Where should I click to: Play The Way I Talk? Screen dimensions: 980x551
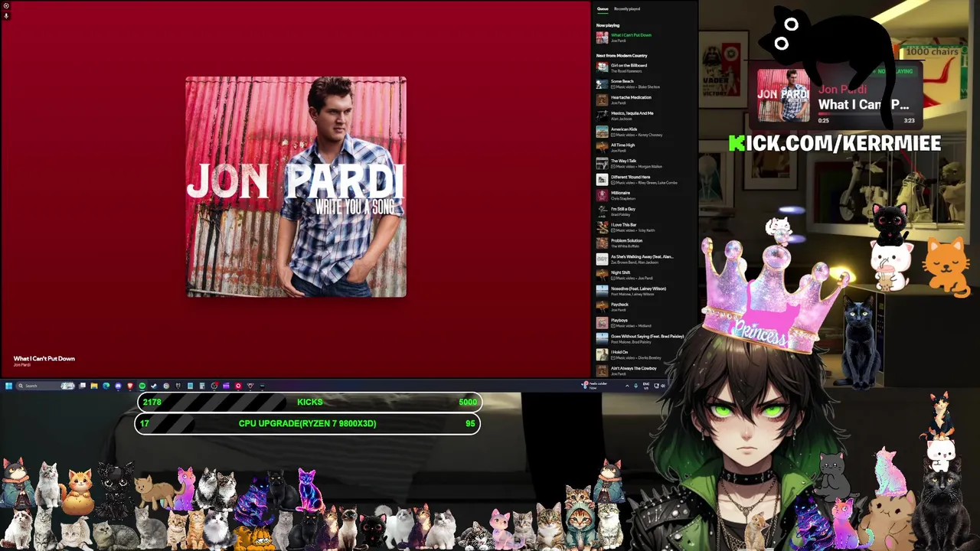[643, 164]
